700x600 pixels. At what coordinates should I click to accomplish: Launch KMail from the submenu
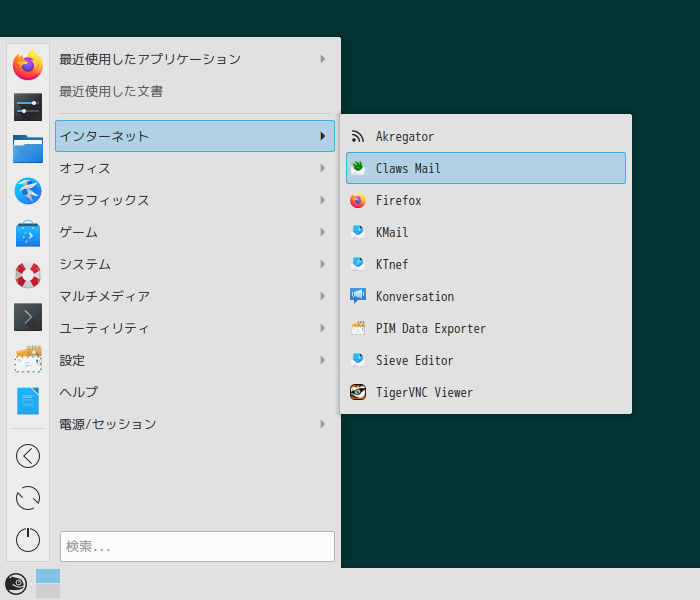pyautogui.click(x=486, y=232)
